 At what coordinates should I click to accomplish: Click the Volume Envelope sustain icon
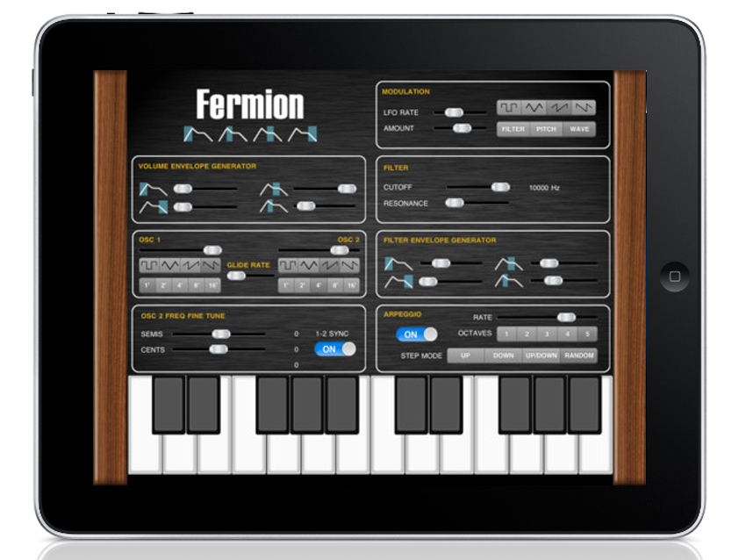pos(274,190)
